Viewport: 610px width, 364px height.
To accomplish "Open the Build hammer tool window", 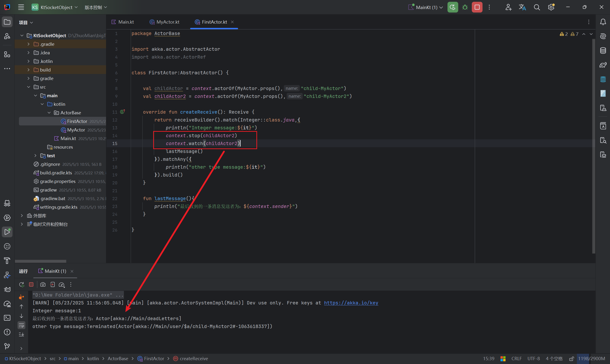I will 7,260.
